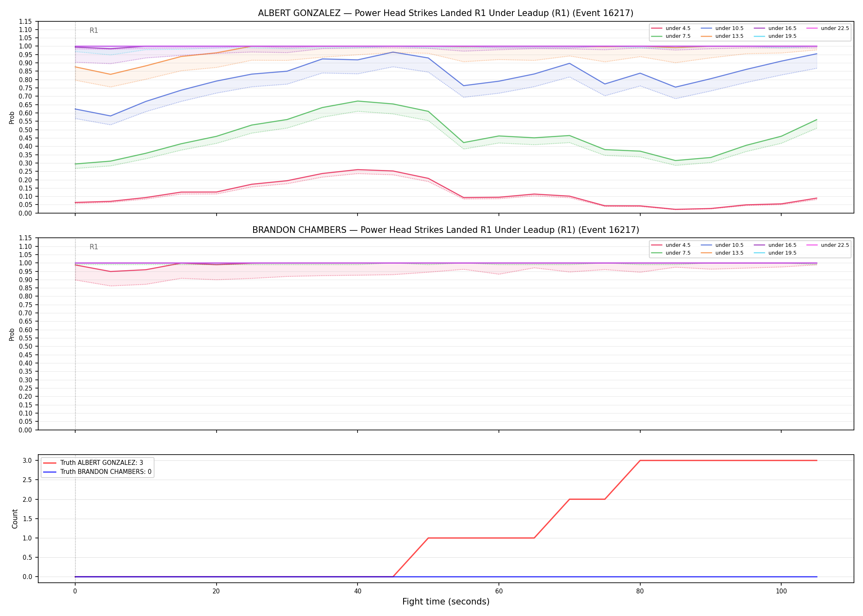This screenshot has height=616, width=863.
Task: Click the '0.25' tick on the Gonzalez chart
Action: coord(26,171)
